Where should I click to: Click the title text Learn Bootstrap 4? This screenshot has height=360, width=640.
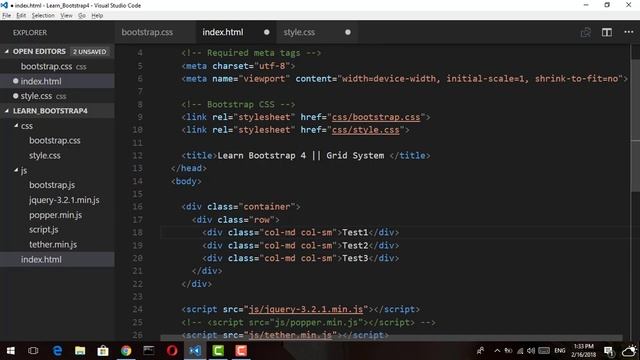pyautogui.click(x=262, y=156)
